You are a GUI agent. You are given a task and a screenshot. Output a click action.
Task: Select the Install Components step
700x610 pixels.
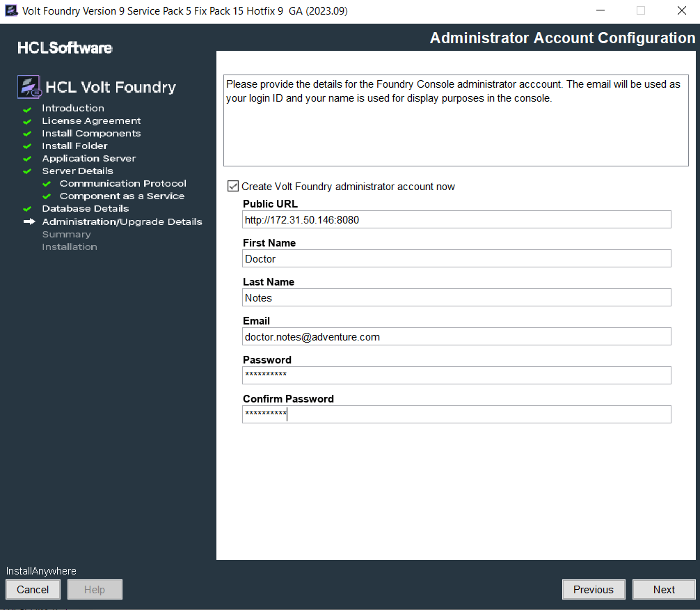point(91,133)
